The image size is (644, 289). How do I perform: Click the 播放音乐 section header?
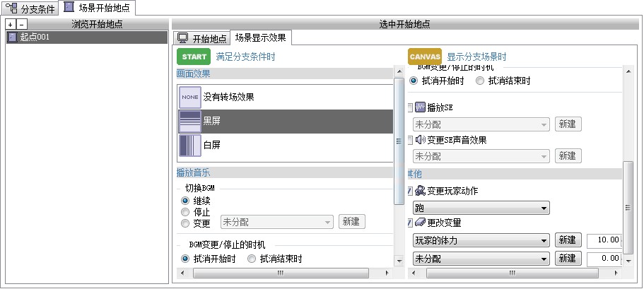285,172
